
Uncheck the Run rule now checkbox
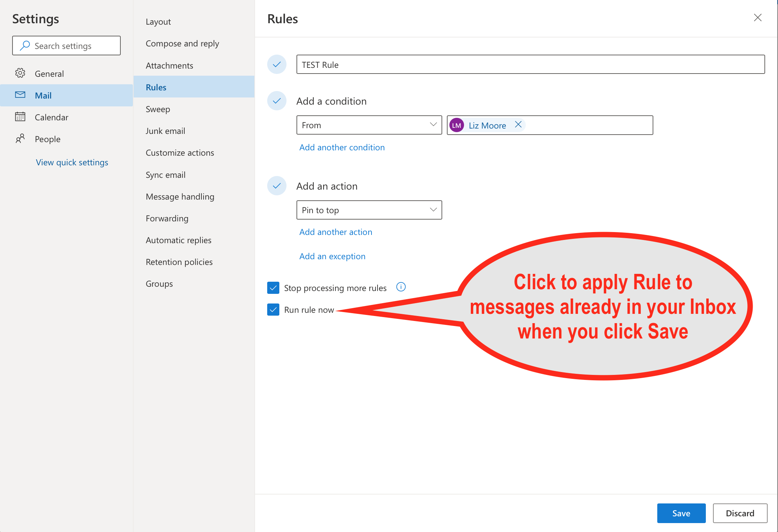click(273, 310)
